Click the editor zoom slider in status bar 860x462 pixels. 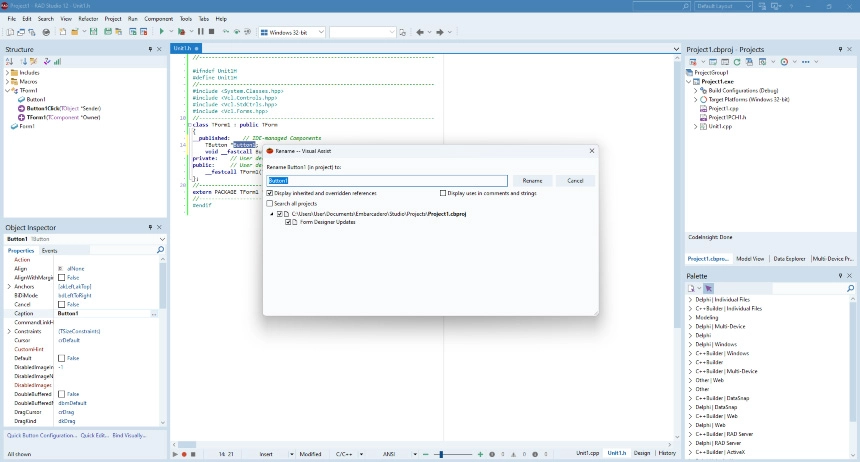(440, 454)
